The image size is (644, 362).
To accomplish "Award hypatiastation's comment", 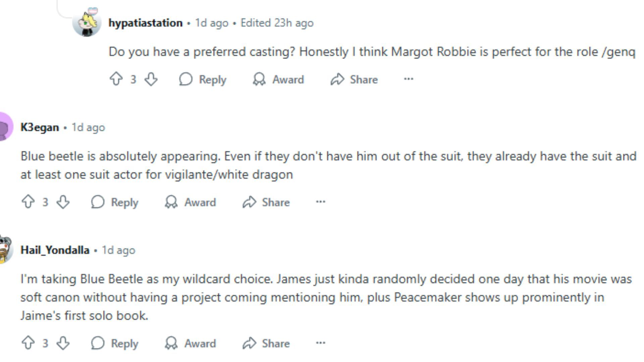I will pos(278,79).
